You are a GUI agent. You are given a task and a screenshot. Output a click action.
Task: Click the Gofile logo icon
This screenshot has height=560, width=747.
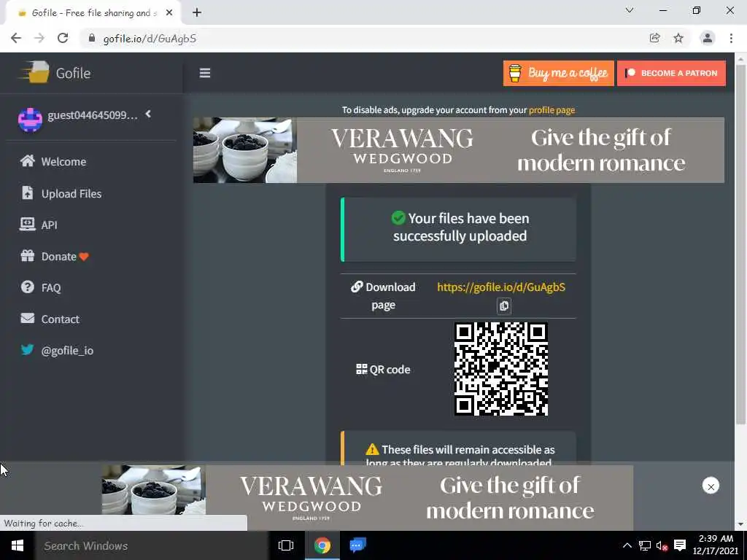34,72
